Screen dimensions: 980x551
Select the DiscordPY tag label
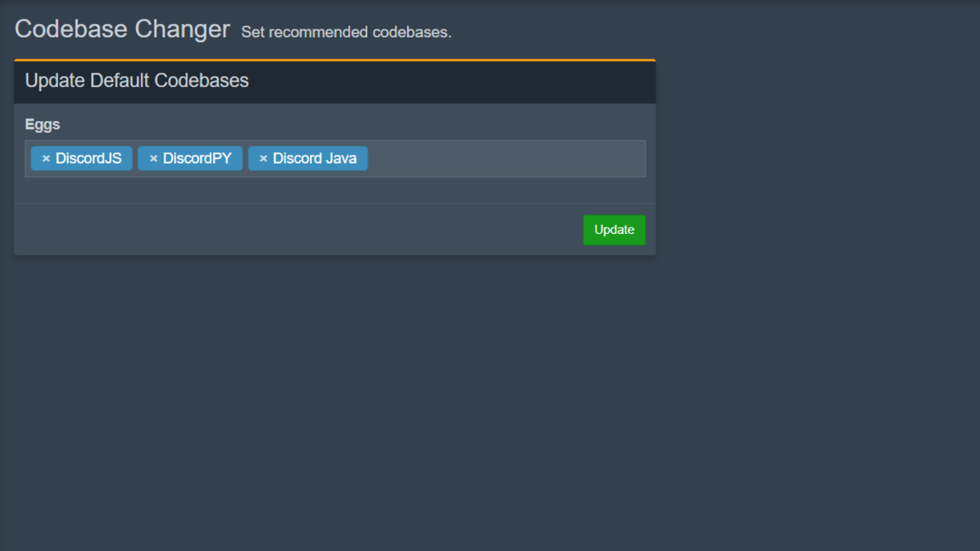click(197, 159)
